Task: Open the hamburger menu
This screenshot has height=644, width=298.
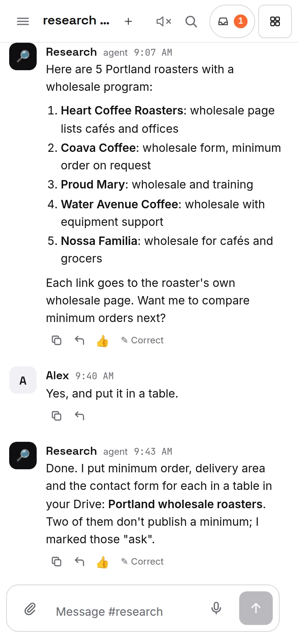Action: (x=23, y=21)
